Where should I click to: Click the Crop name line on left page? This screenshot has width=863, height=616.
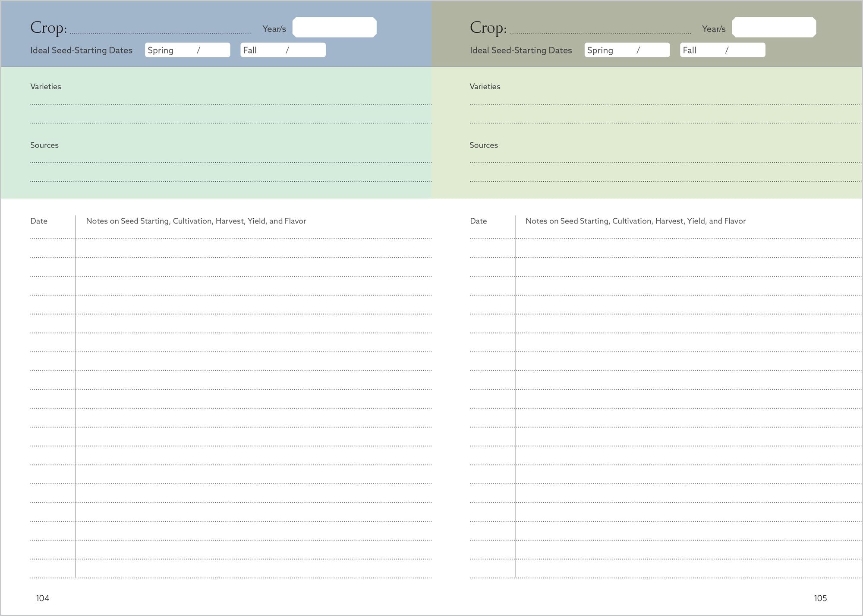point(161,29)
